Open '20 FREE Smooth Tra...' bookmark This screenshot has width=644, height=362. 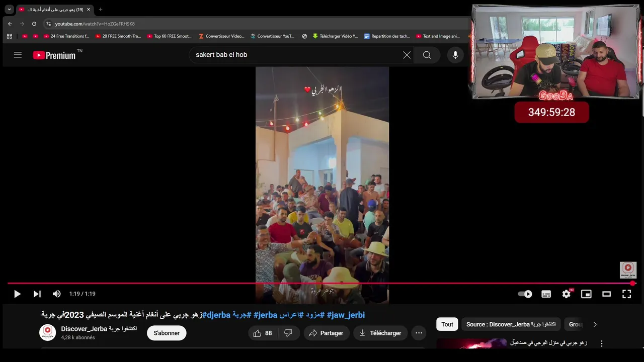118,36
